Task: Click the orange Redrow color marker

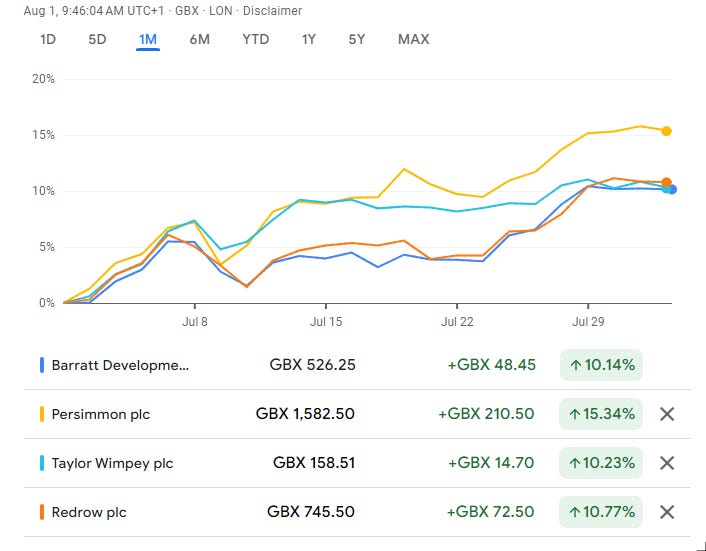Action: click(x=42, y=512)
